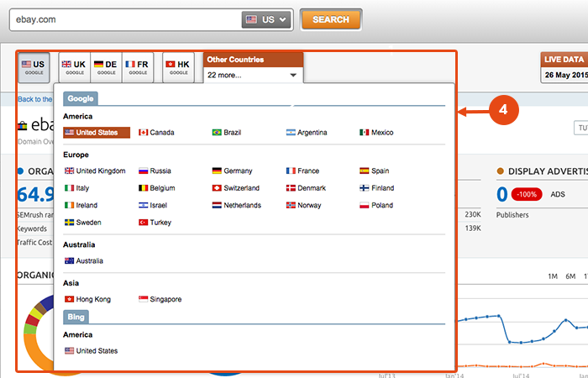Click the Turkey flag icon
The width and height of the screenshot is (588, 378).
pos(143,223)
